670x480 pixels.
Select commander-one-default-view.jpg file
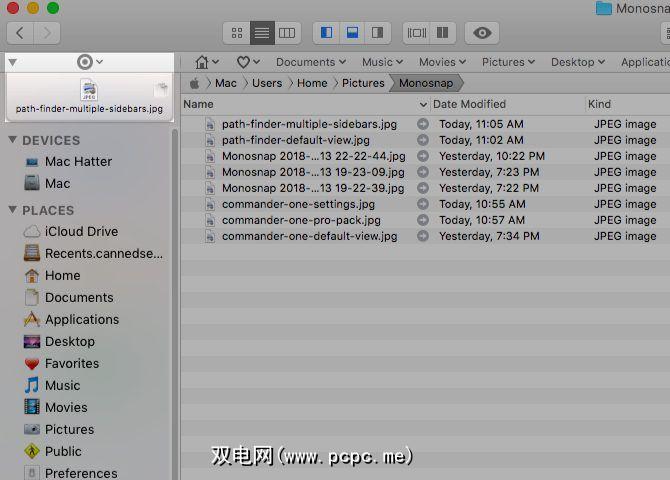pyautogui.click(x=309, y=236)
